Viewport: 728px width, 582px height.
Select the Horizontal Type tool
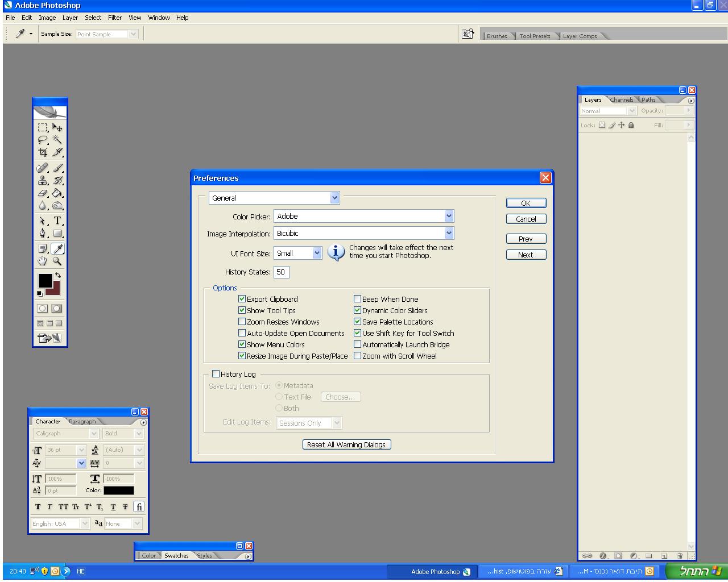(x=57, y=221)
